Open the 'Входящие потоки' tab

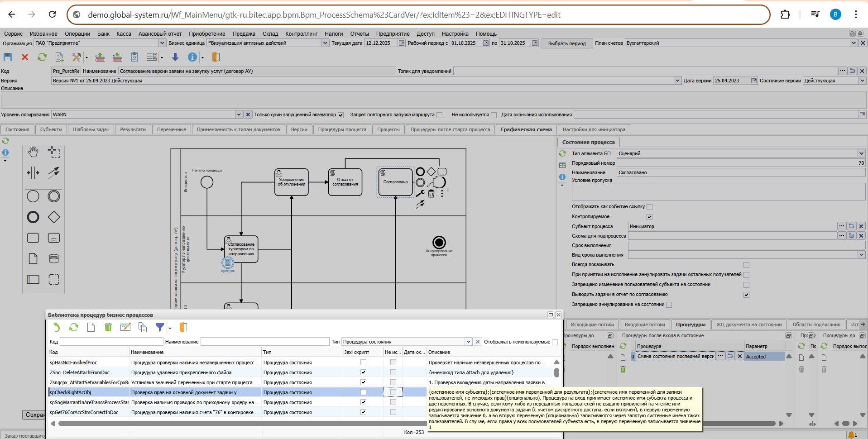click(645, 324)
